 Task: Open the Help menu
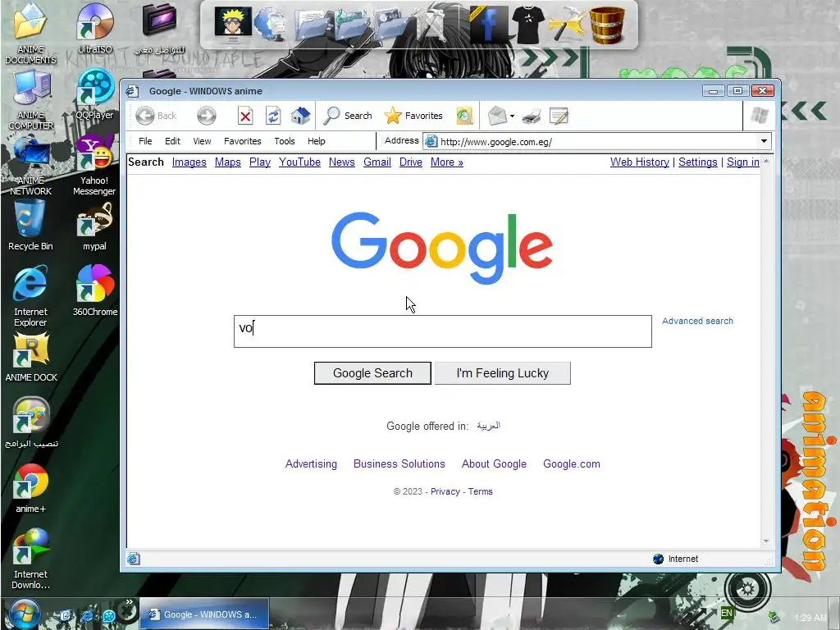click(x=316, y=141)
